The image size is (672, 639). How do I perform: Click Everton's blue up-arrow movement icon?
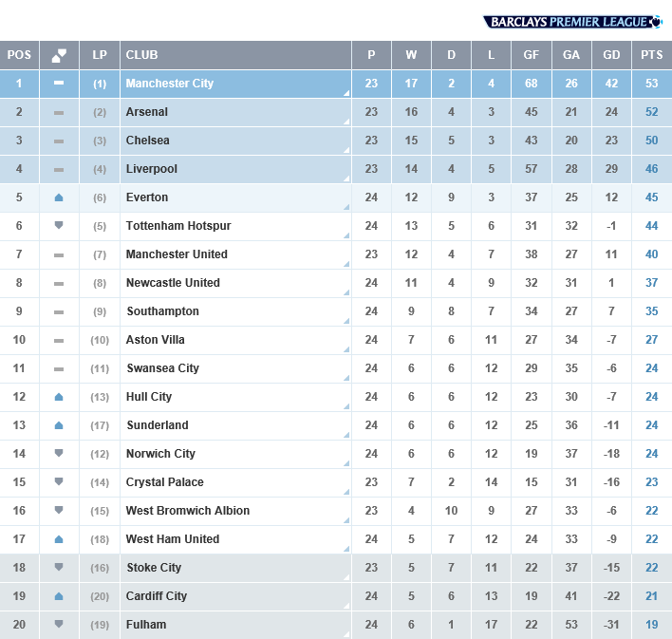59,197
